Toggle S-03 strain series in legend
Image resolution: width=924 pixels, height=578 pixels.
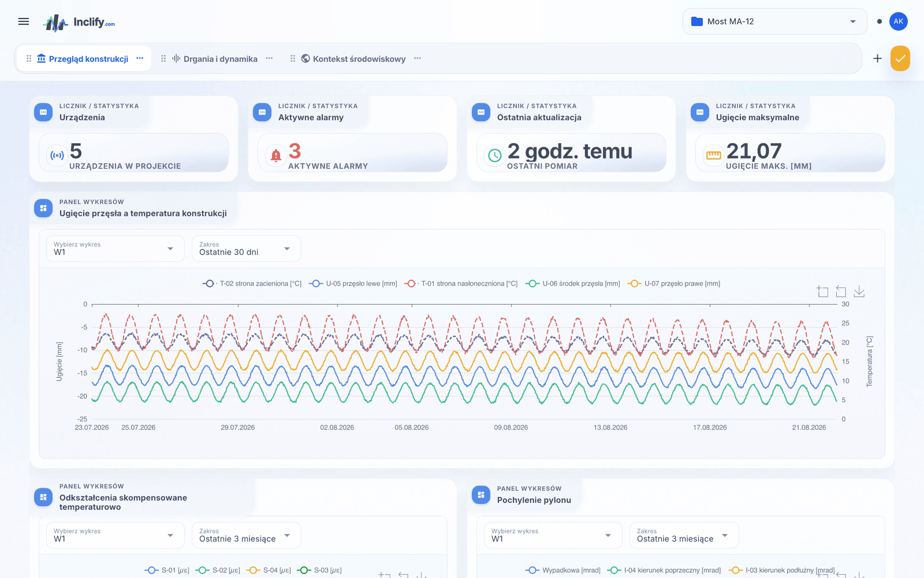coord(319,570)
